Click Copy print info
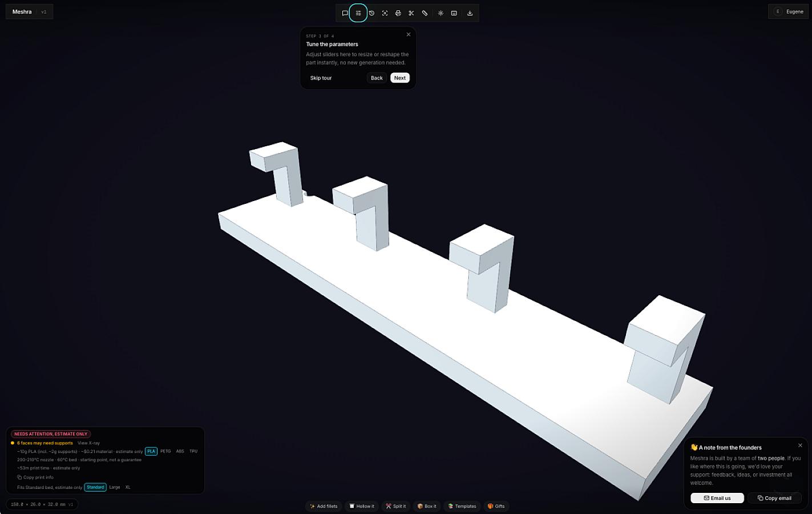812x514 pixels. (35, 477)
